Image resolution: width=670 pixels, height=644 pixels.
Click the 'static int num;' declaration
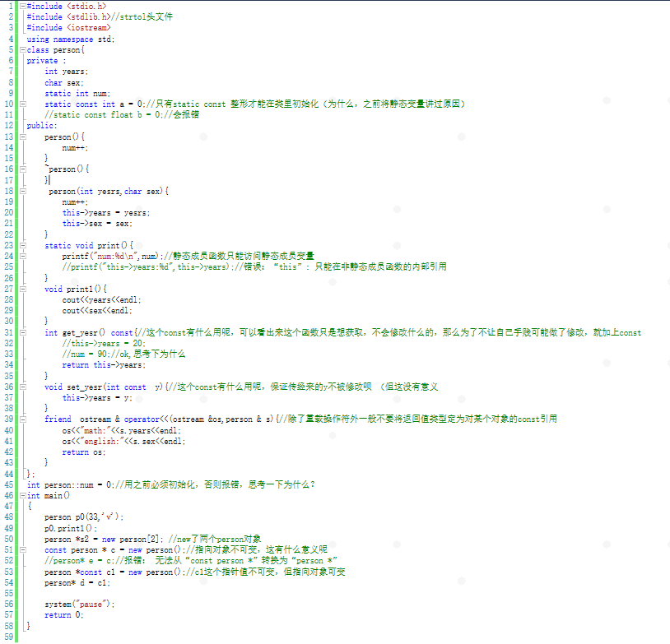[77, 93]
